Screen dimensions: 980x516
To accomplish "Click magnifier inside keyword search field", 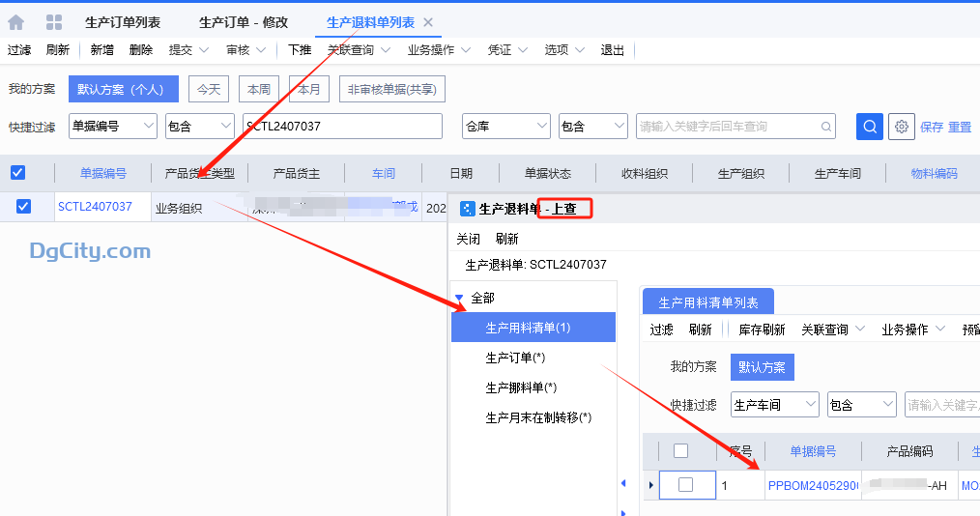I will [x=825, y=127].
